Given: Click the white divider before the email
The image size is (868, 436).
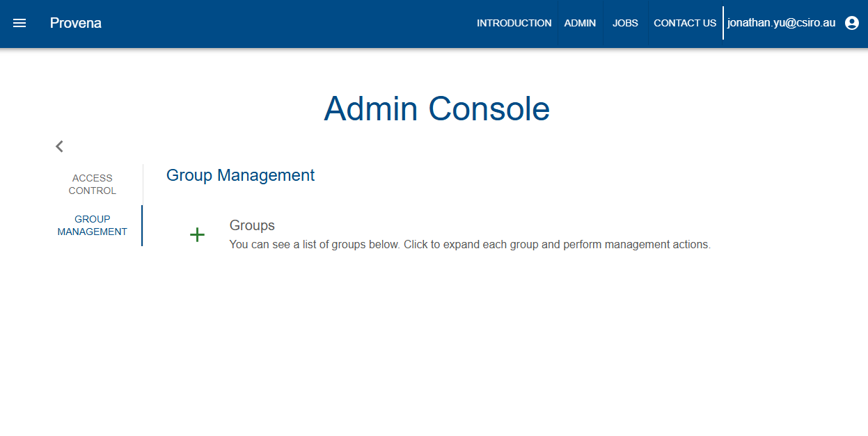Looking at the screenshot, I should click(723, 23).
